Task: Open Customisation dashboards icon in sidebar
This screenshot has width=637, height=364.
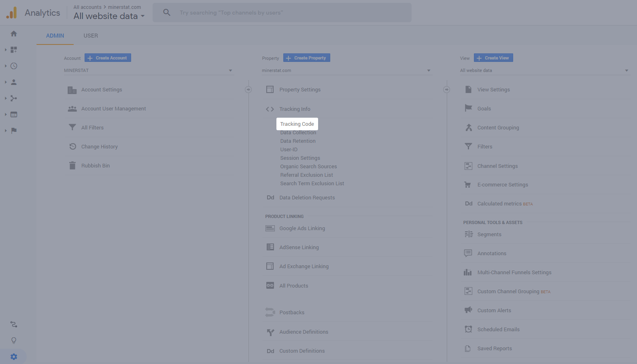Action: tap(14, 50)
